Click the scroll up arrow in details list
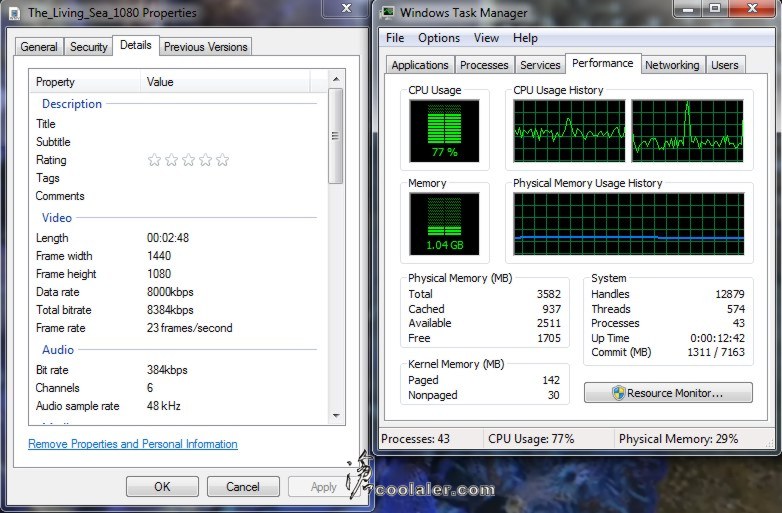Image resolution: width=782 pixels, height=513 pixels. point(336,79)
